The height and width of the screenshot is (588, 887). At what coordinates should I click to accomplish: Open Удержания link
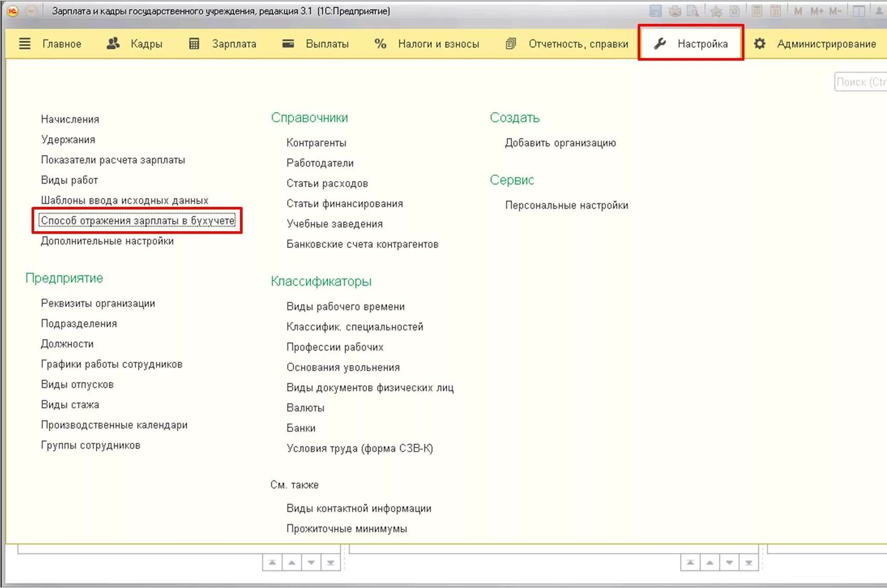[68, 139]
